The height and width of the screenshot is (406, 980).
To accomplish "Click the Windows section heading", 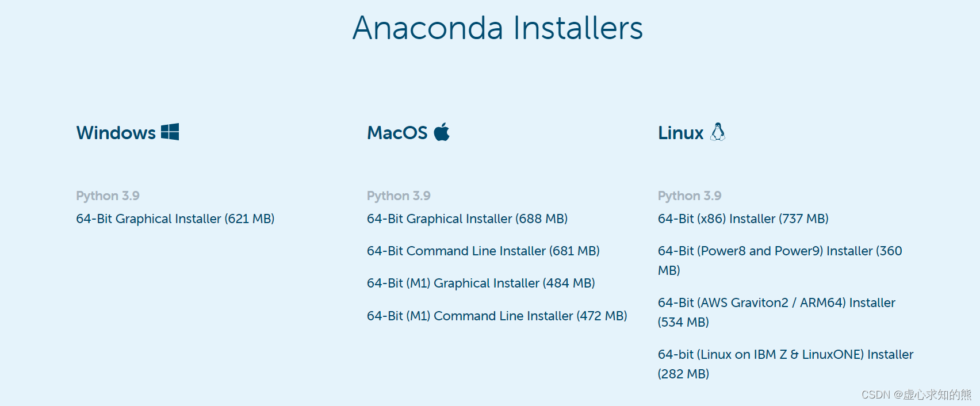I will [x=116, y=133].
